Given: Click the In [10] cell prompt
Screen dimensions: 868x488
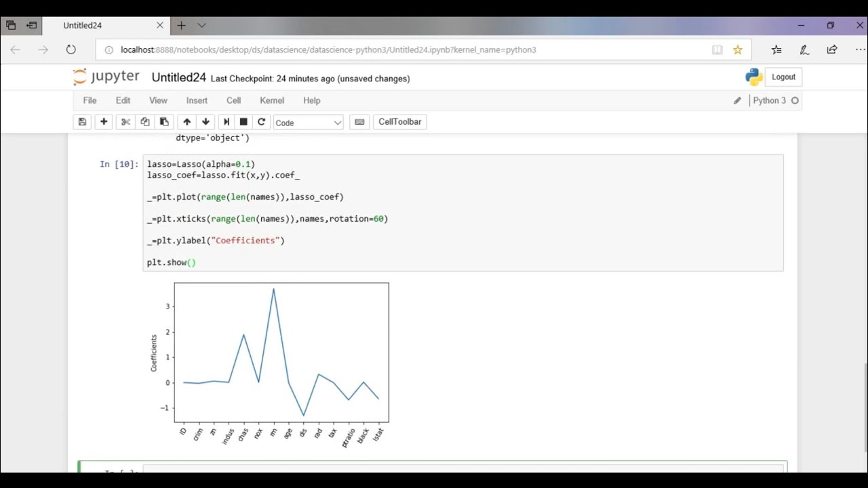Looking at the screenshot, I should pos(119,164).
